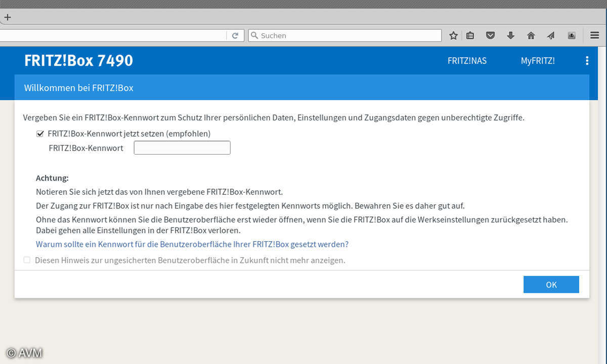Open the FRITZ!Box three-dot menu
Image resolution: width=607 pixels, height=364 pixels.
[587, 61]
